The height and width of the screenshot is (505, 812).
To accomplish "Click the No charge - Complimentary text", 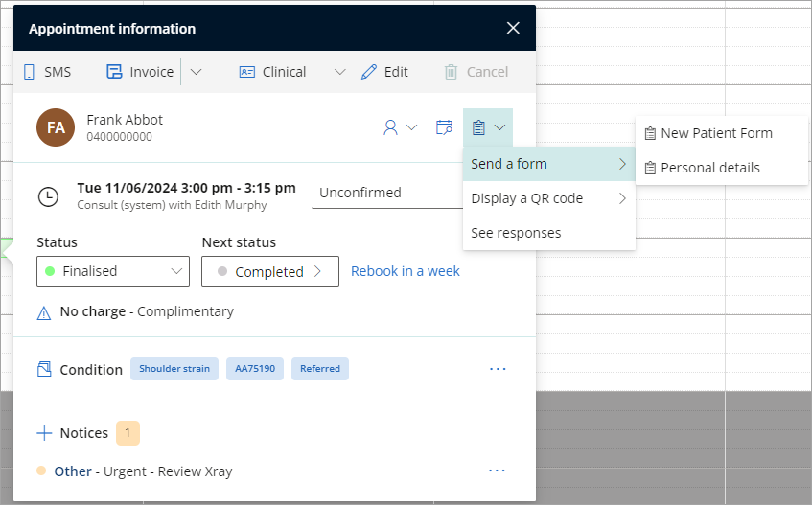I will point(147,311).
